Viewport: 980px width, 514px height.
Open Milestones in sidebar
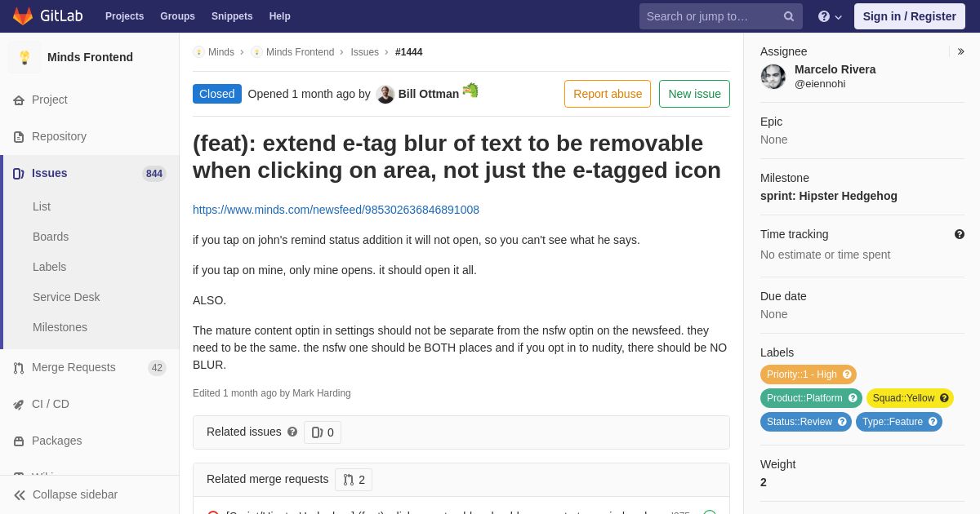click(60, 327)
